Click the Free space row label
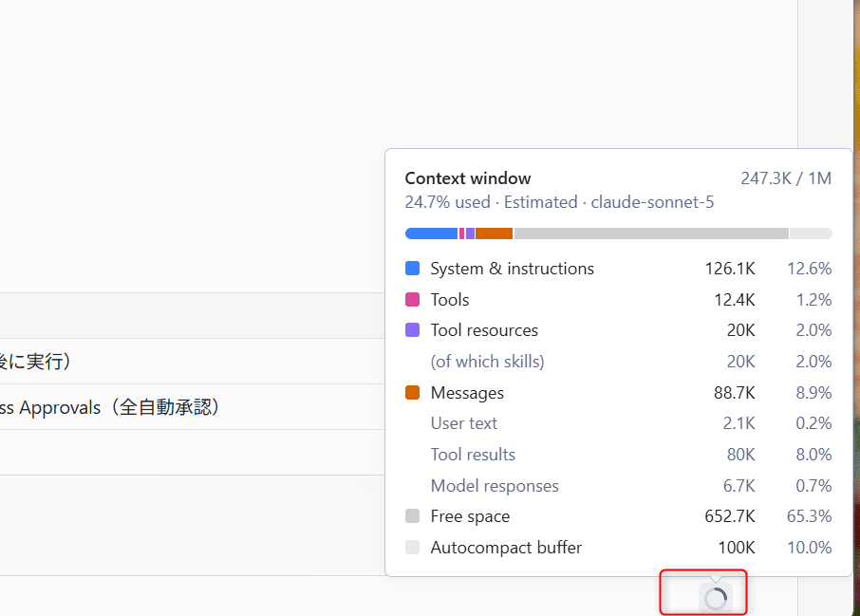The height and width of the screenshot is (616, 860). tap(470, 516)
